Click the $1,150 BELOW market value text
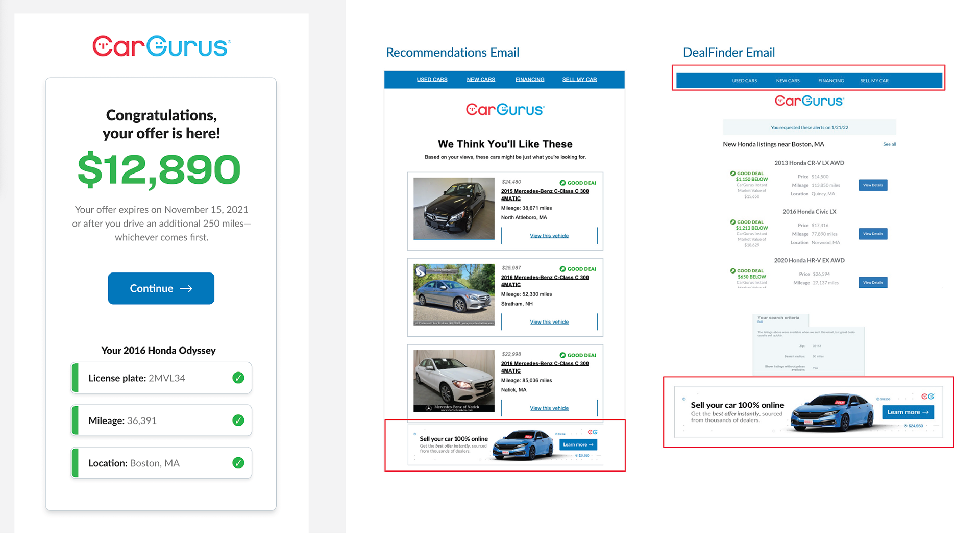 pos(751,180)
